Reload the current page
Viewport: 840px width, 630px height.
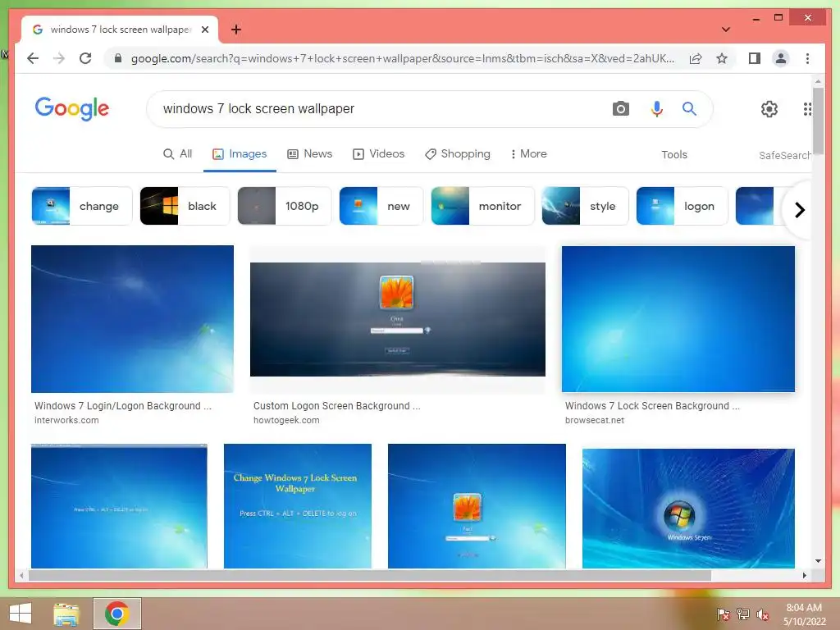coord(85,58)
